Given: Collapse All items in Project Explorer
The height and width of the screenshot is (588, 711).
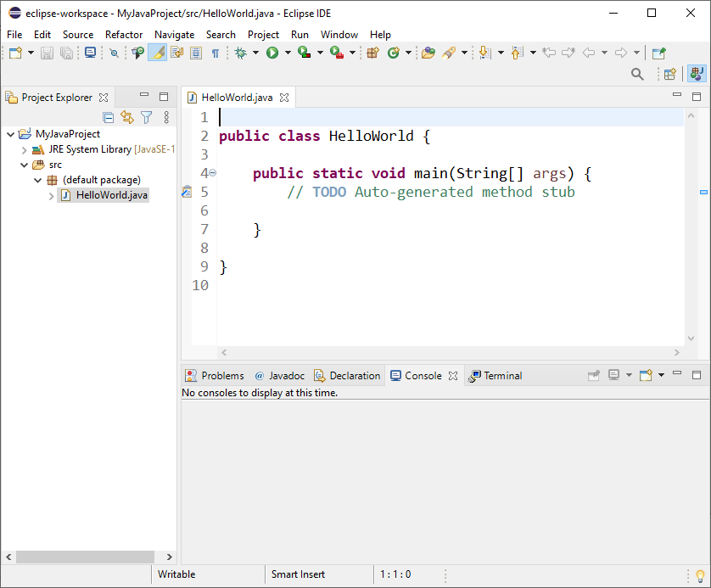Looking at the screenshot, I should click(109, 118).
